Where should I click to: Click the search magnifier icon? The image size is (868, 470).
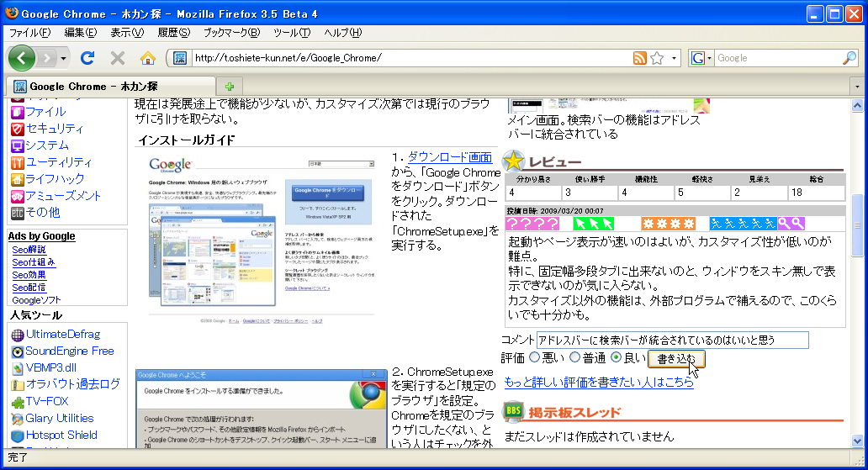click(x=849, y=57)
